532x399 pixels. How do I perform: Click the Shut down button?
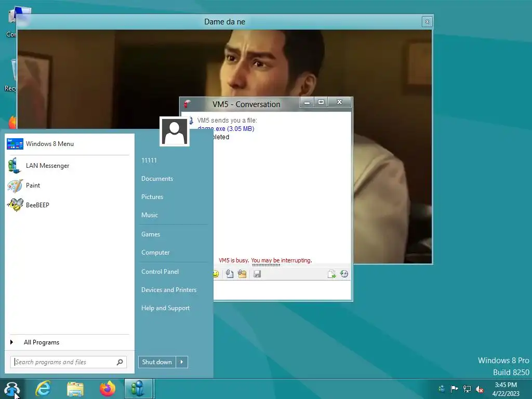coord(157,362)
